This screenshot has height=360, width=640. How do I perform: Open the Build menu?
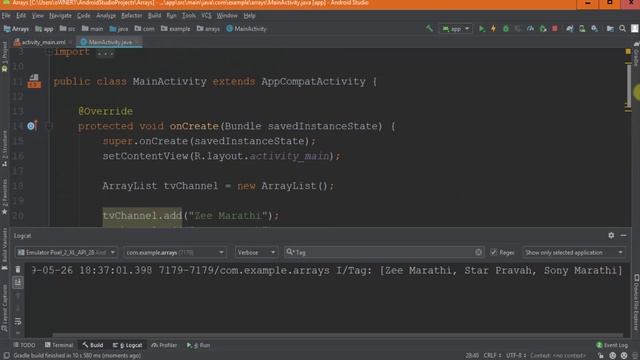[x=154, y=16]
